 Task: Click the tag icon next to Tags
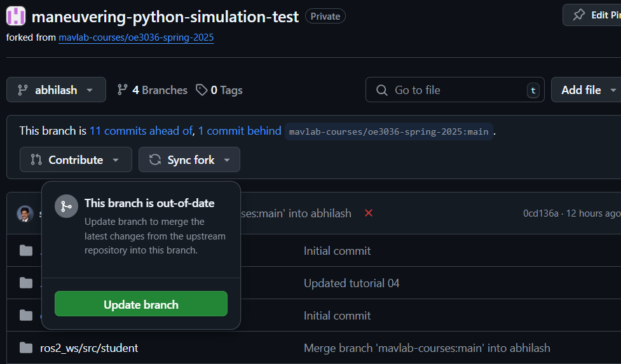point(201,90)
